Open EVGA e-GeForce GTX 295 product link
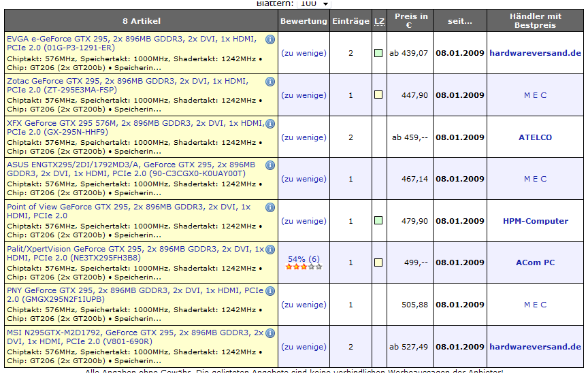This screenshot has width=588, height=374. coord(131,43)
